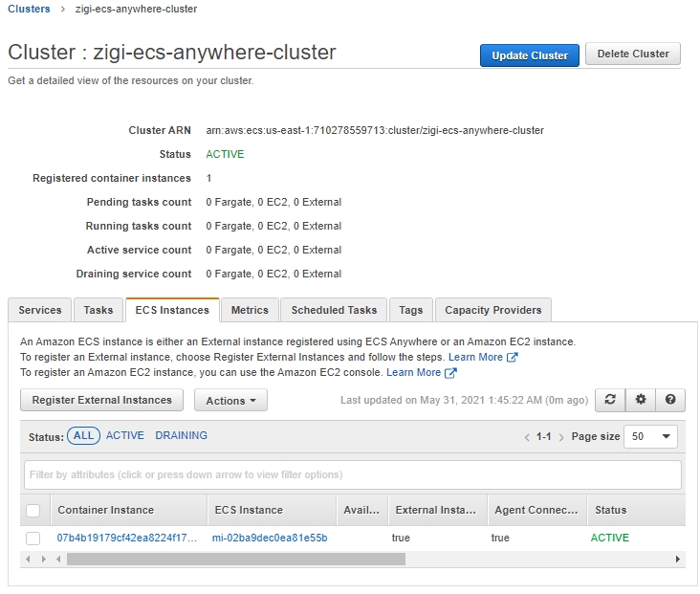
Task: Open the Metrics tab
Action: [250, 310]
